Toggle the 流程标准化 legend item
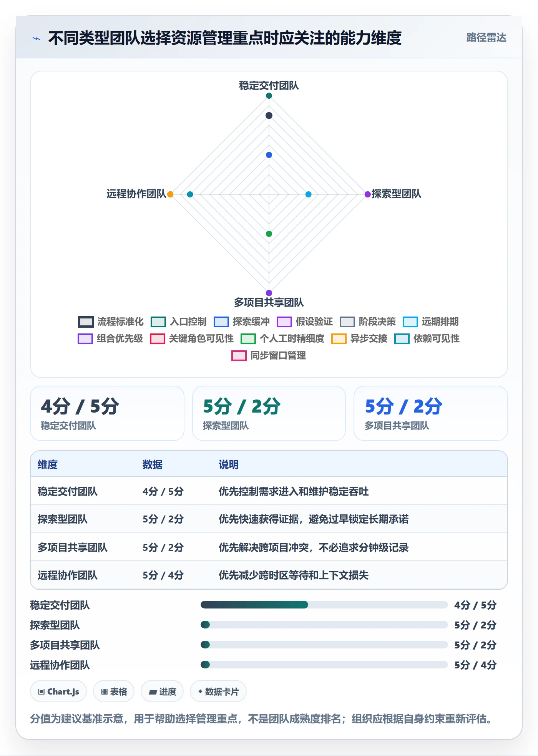 click(x=111, y=322)
